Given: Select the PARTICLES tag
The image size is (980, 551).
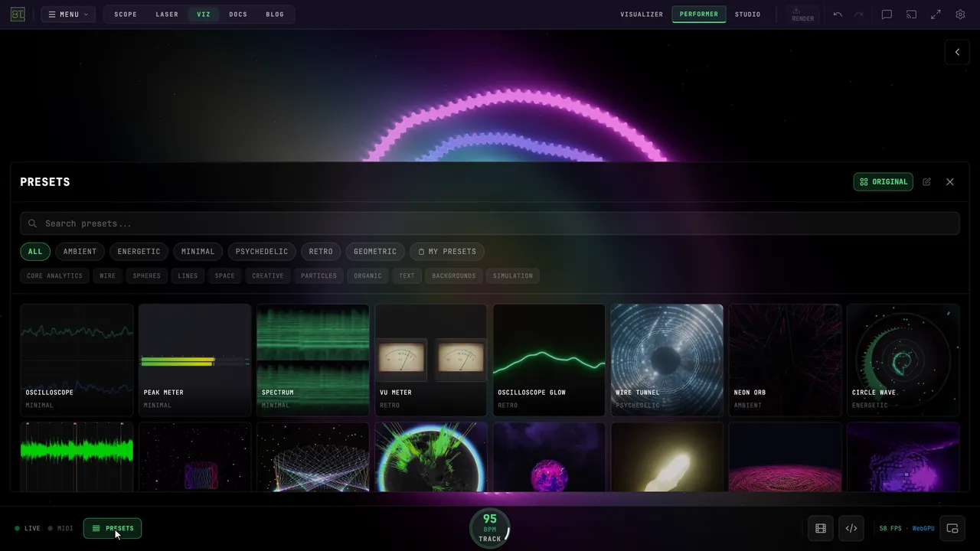Looking at the screenshot, I should coord(318,275).
